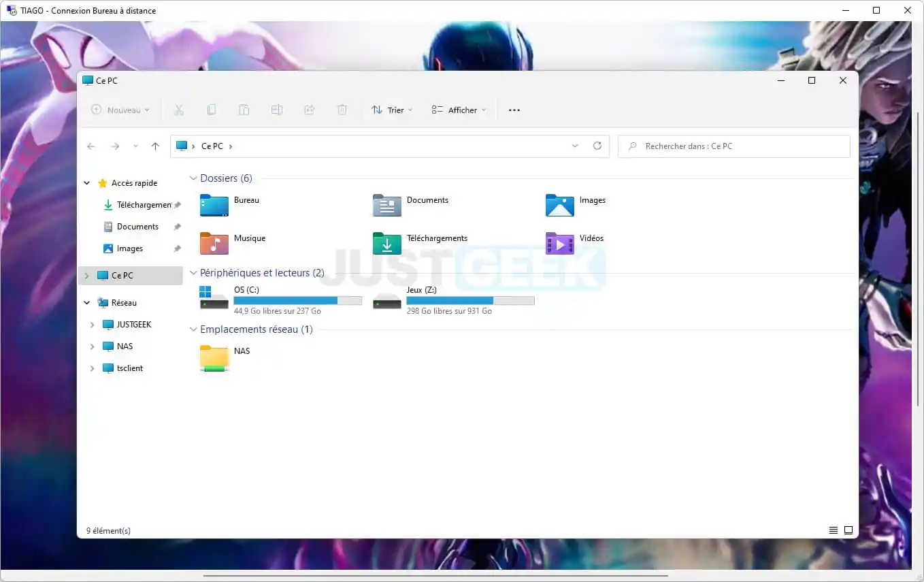Viewport: 924px width, 582px height.
Task: Select the OS (C:) drive
Action: coord(280,300)
